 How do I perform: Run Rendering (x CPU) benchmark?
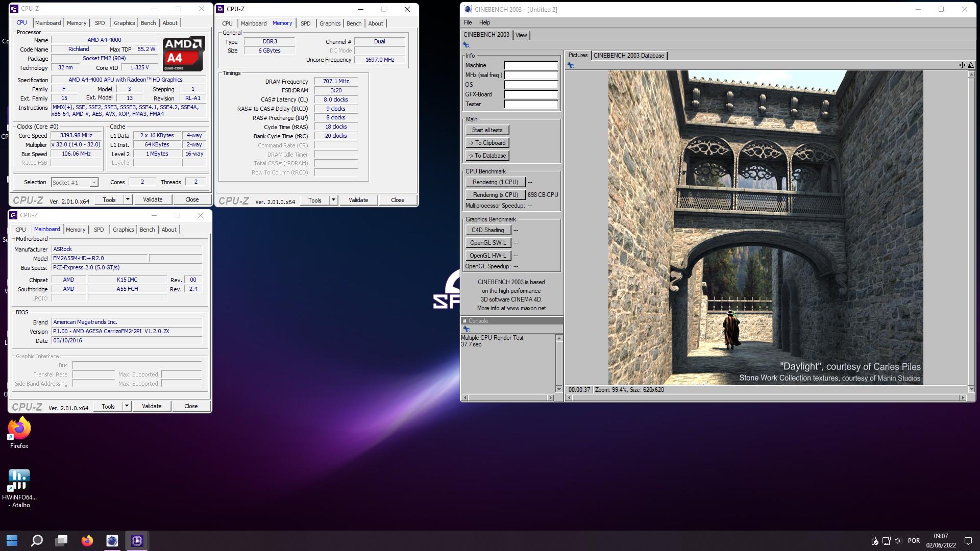495,195
